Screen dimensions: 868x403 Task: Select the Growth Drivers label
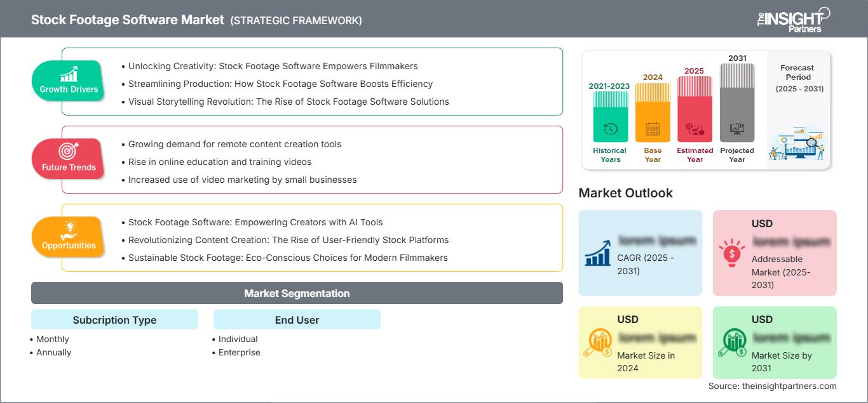(69, 89)
